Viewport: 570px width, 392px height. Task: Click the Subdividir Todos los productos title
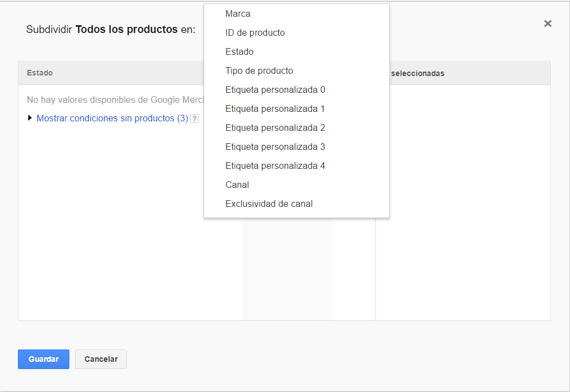point(111,30)
